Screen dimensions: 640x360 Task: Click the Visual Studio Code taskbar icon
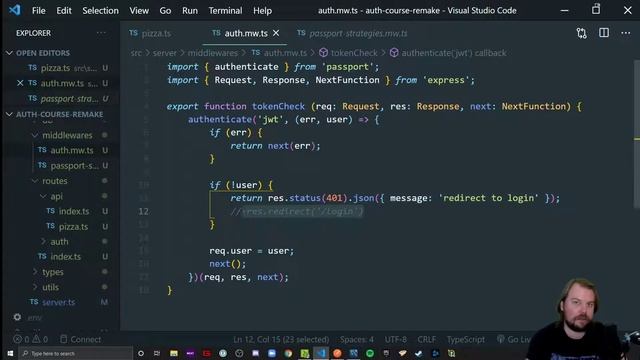pos(321,353)
